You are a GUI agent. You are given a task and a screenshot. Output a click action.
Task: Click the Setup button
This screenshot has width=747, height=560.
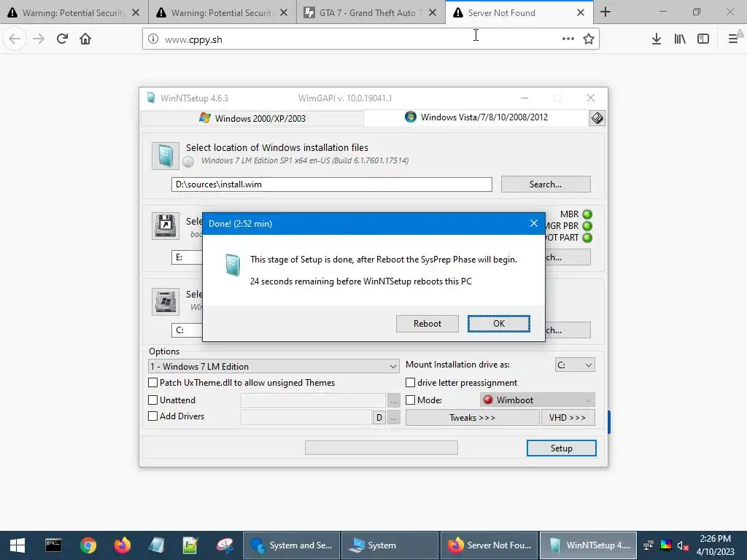(x=561, y=448)
